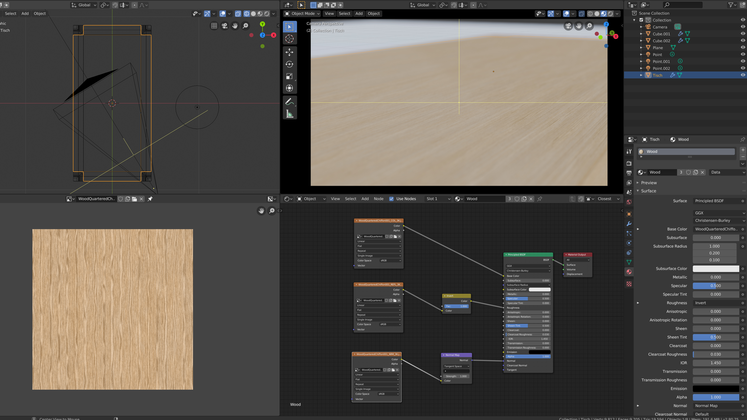Select the Rotate tool in viewport toolbar
747x420 pixels.
point(290,64)
